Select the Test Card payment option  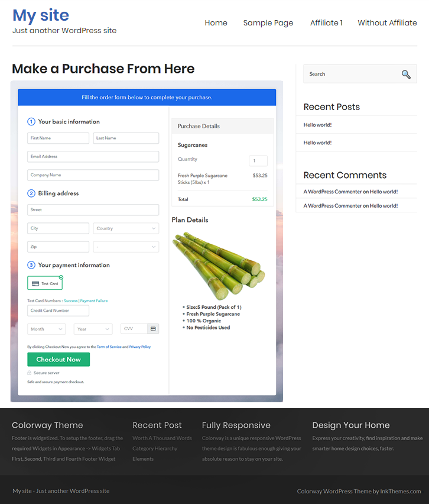coord(45,283)
